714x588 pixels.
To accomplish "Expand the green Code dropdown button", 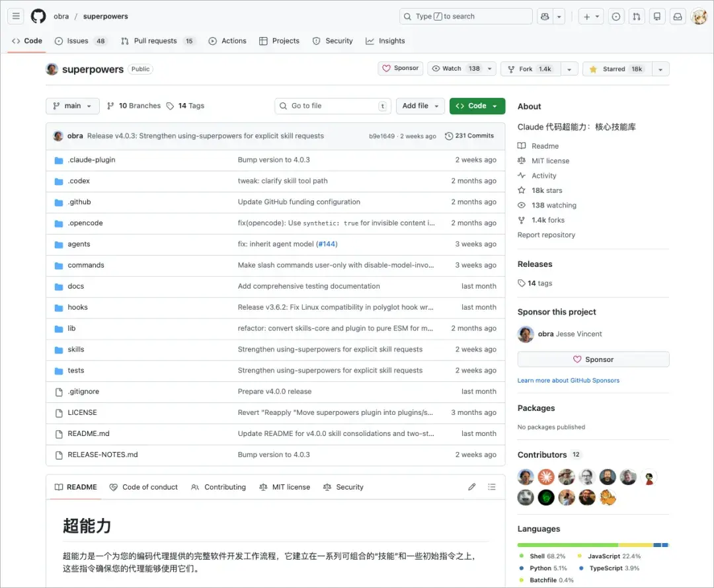I will coord(477,106).
